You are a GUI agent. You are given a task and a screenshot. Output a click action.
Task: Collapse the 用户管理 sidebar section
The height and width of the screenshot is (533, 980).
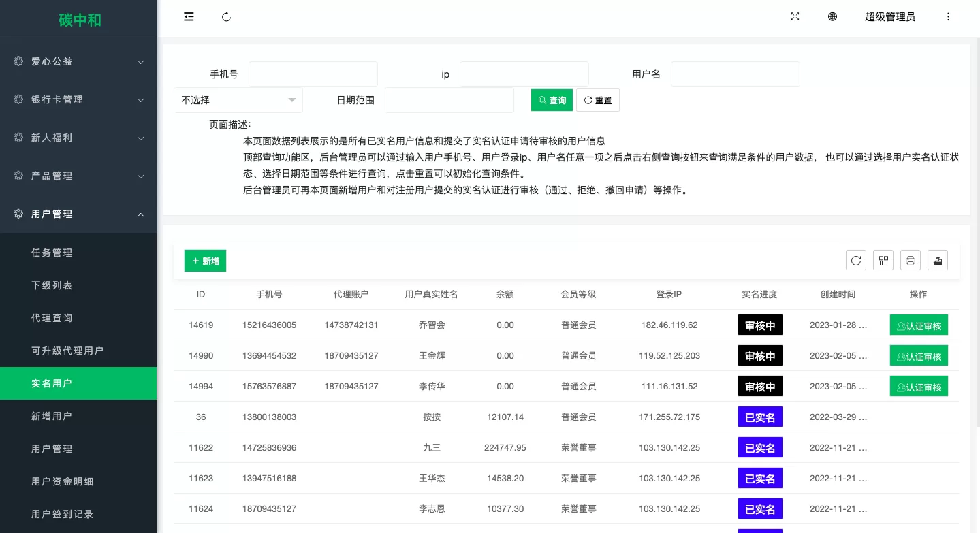click(78, 214)
